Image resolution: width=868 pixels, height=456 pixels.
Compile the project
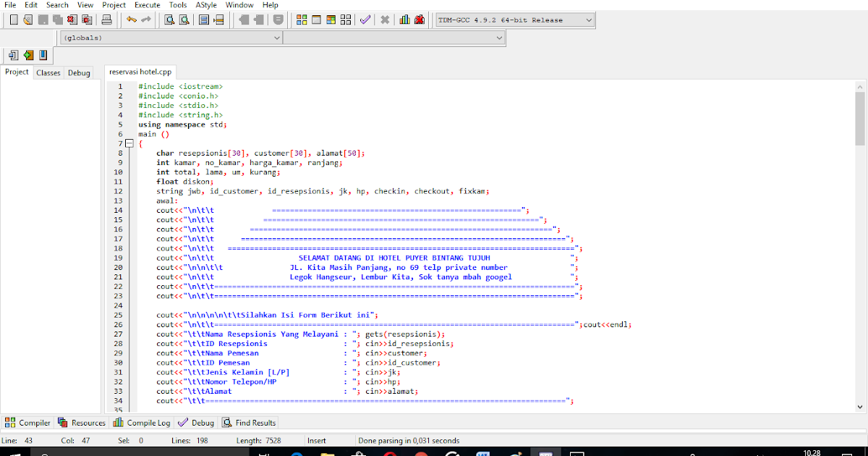point(301,20)
